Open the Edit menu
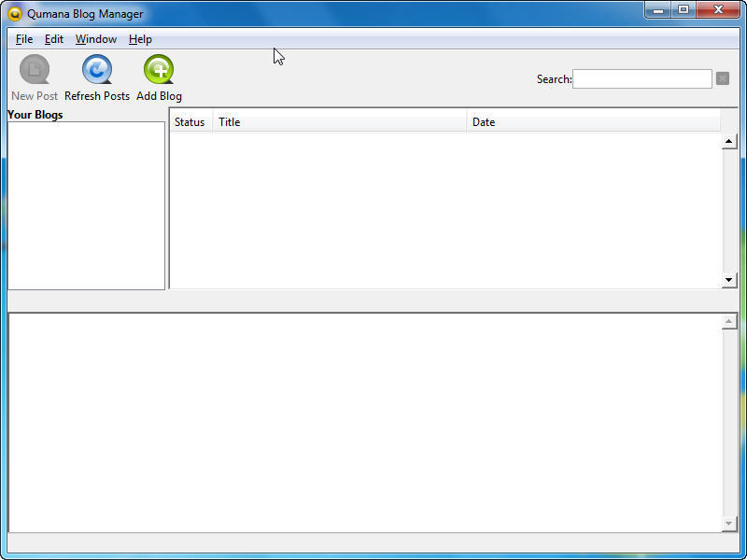The width and height of the screenshot is (747, 560). pos(54,39)
